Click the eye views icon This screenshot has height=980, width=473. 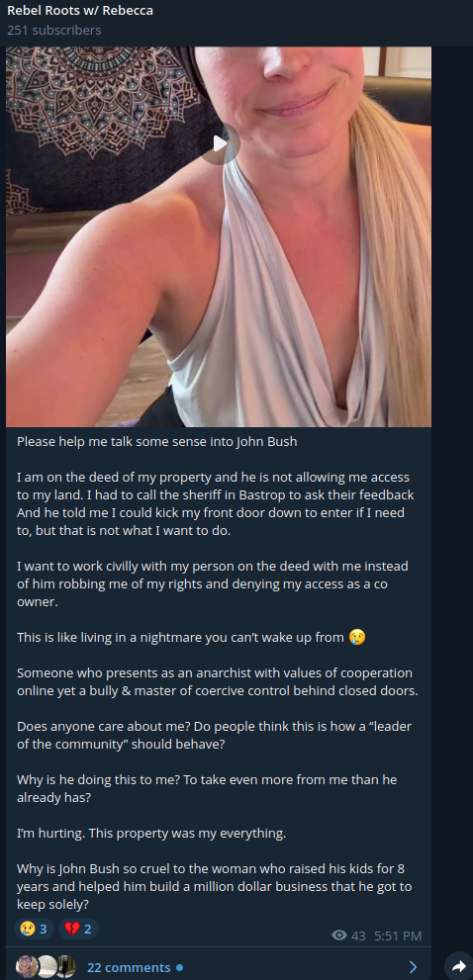(339, 935)
